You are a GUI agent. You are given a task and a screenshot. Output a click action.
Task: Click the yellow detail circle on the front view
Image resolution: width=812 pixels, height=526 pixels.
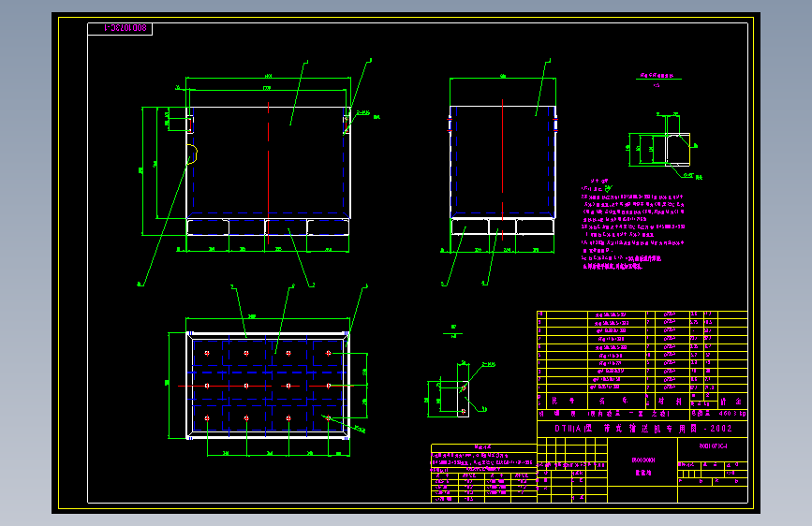[x=192, y=154]
